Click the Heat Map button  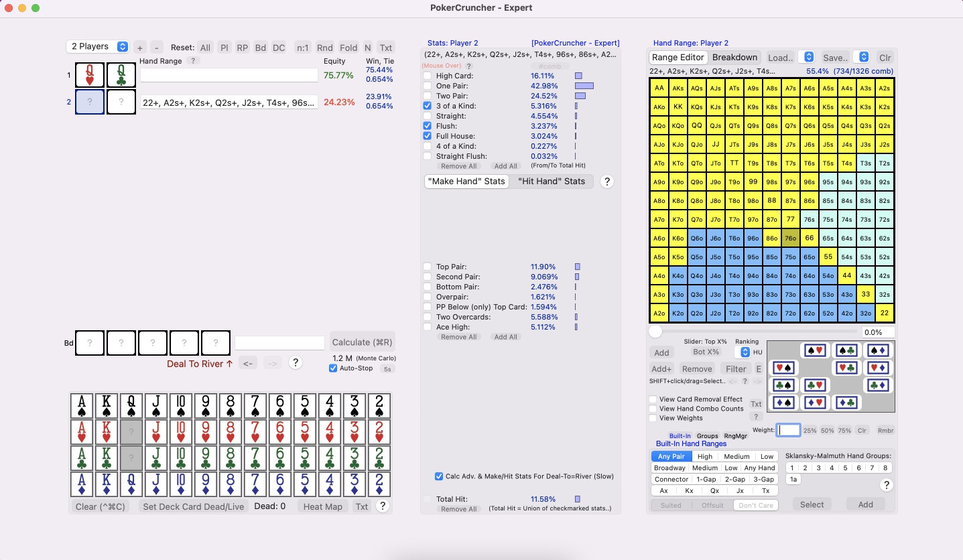click(323, 506)
